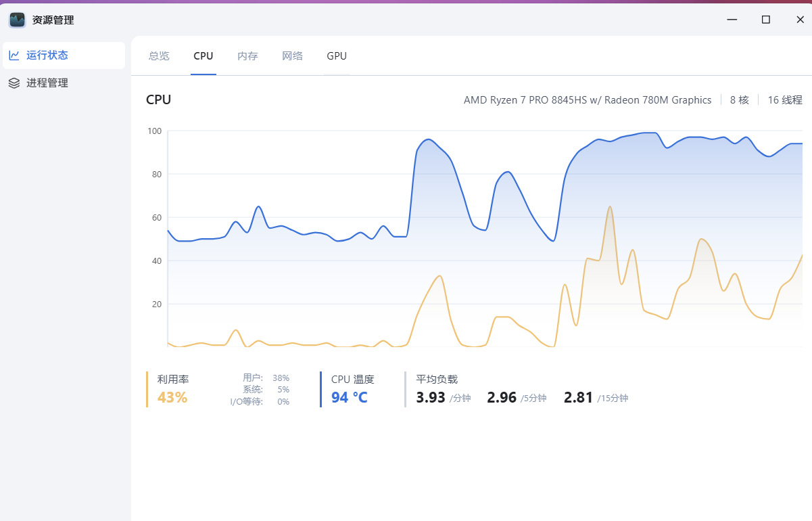
Task: Go to the 网络 tab
Action: [292, 56]
